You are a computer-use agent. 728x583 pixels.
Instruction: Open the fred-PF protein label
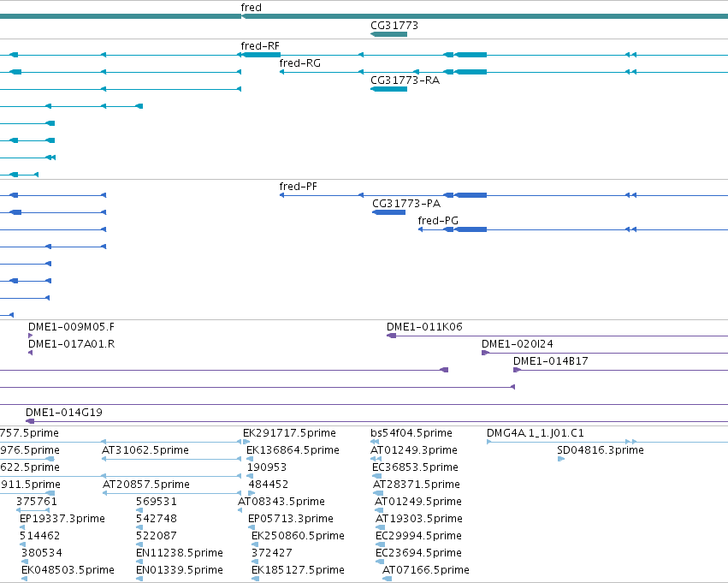coord(298,187)
